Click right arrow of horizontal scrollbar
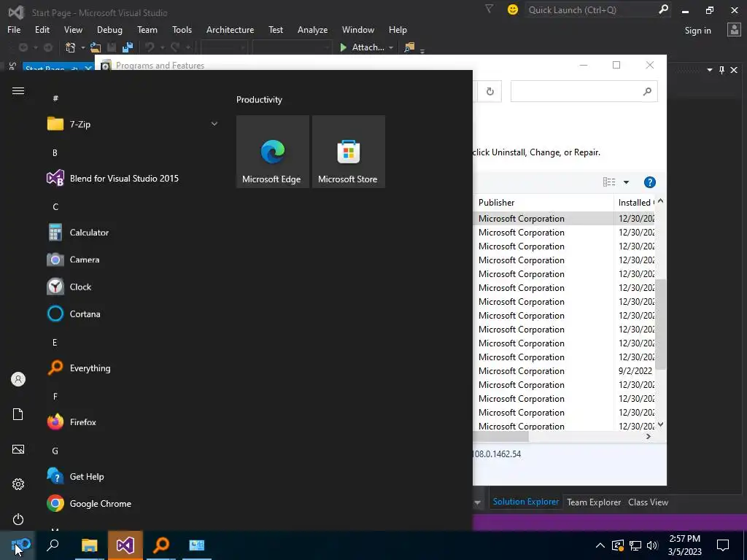Image resolution: width=747 pixels, height=560 pixels. 648,436
